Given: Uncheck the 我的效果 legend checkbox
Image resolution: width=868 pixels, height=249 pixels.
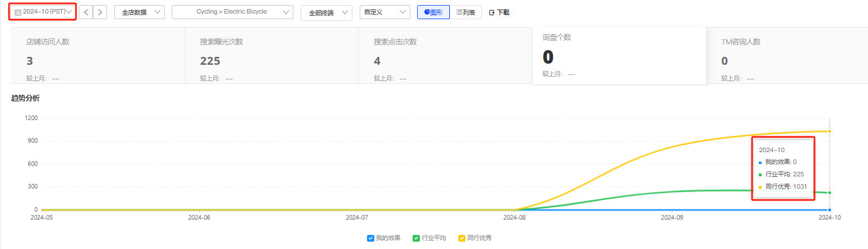Looking at the screenshot, I should [x=370, y=238].
